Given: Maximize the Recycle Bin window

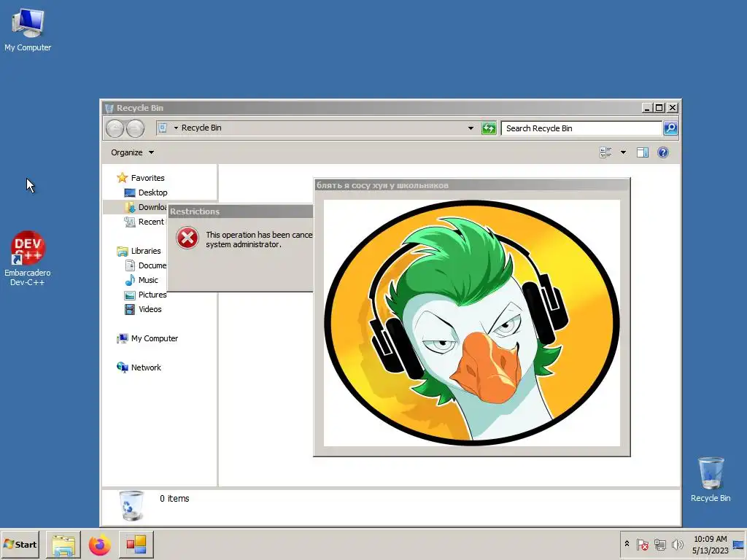Looking at the screenshot, I should point(659,108).
